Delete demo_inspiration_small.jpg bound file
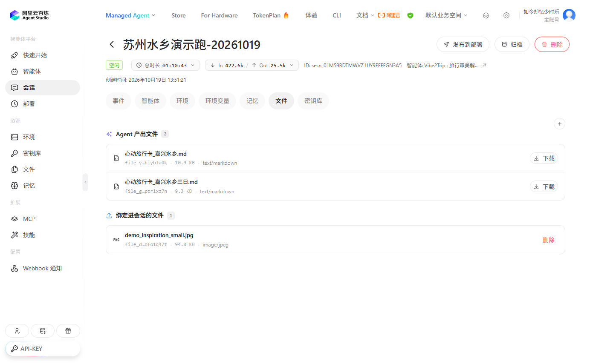The height and width of the screenshot is (364, 590). point(549,240)
